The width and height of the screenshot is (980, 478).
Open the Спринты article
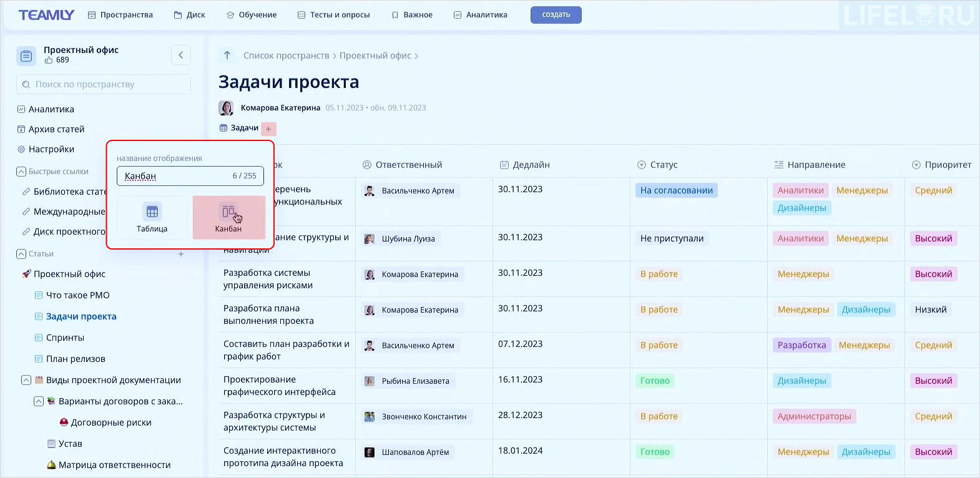59,338
